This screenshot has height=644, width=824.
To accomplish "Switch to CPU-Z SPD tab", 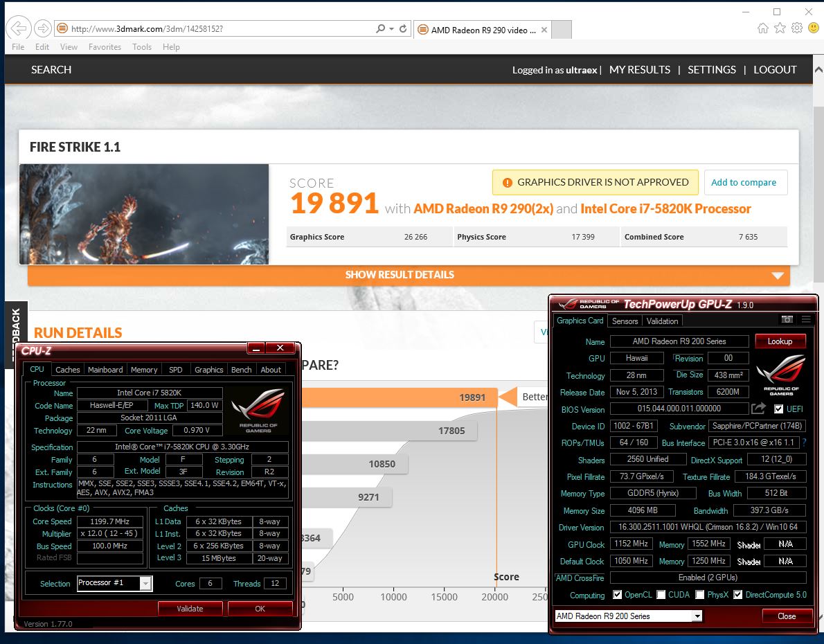I will (175, 370).
